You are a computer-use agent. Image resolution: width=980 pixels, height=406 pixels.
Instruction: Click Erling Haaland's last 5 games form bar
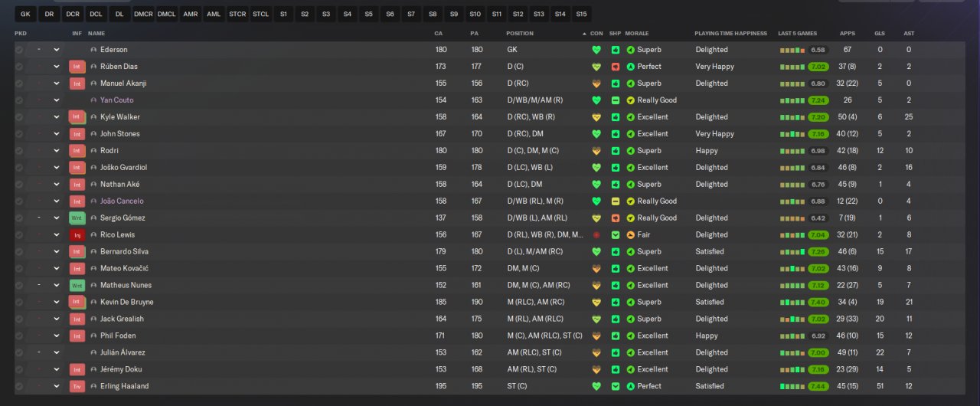pyautogui.click(x=792, y=387)
